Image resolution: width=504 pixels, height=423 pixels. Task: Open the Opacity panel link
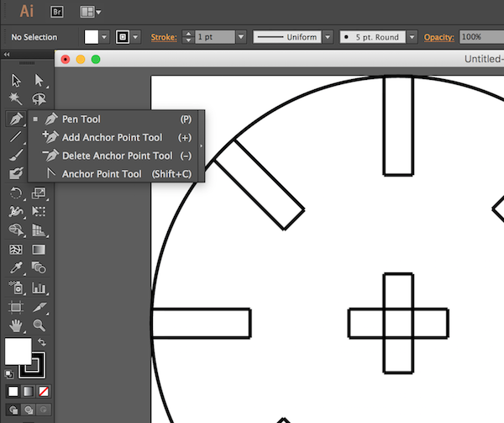pyautogui.click(x=438, y=37)
